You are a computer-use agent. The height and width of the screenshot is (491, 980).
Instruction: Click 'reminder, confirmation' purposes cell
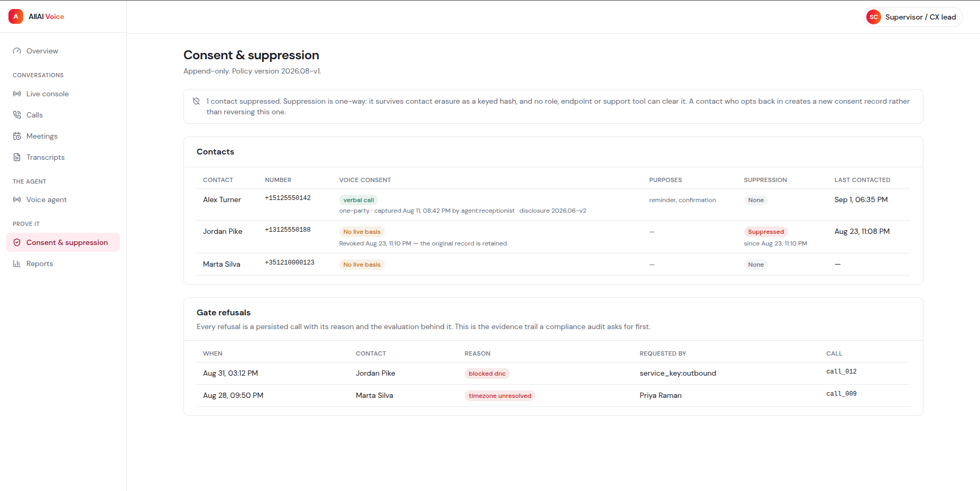point(682,200)
